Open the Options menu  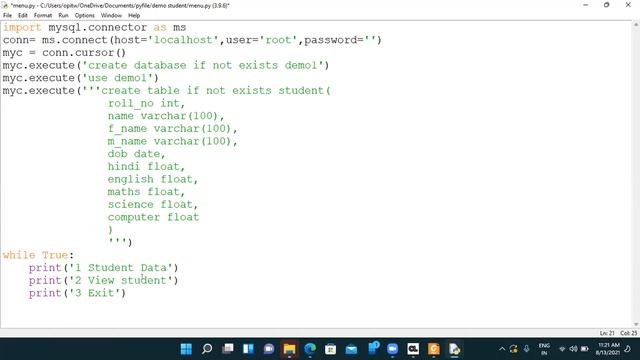pyautogui.click(x=84, y=16)
